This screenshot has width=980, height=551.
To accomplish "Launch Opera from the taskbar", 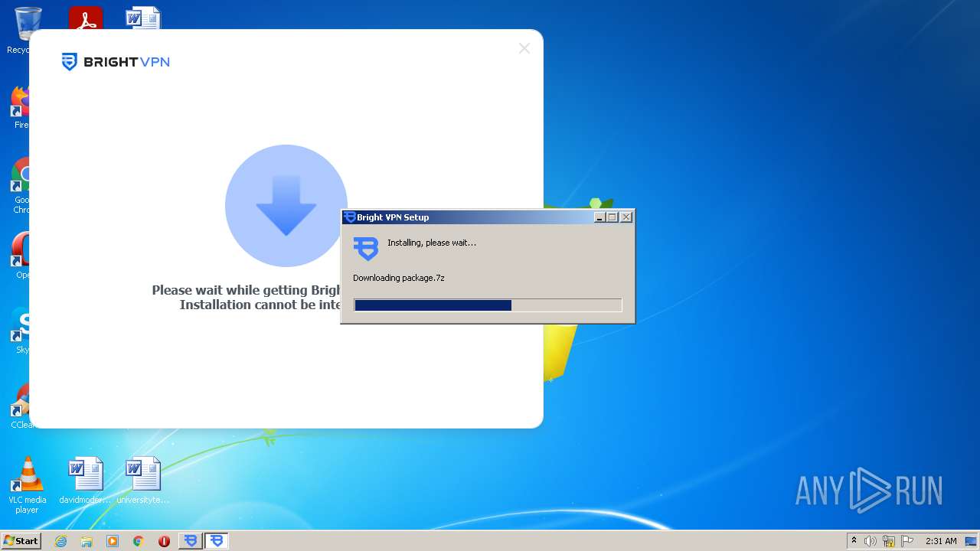I will tap(164, 541).
